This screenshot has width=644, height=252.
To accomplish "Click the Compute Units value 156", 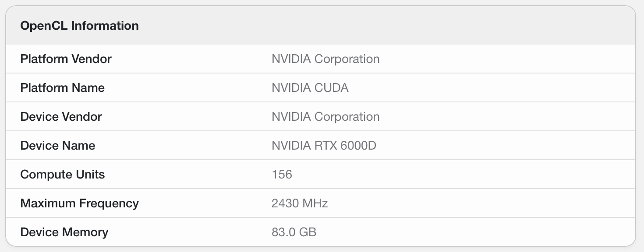I will (x=282, y=175).
